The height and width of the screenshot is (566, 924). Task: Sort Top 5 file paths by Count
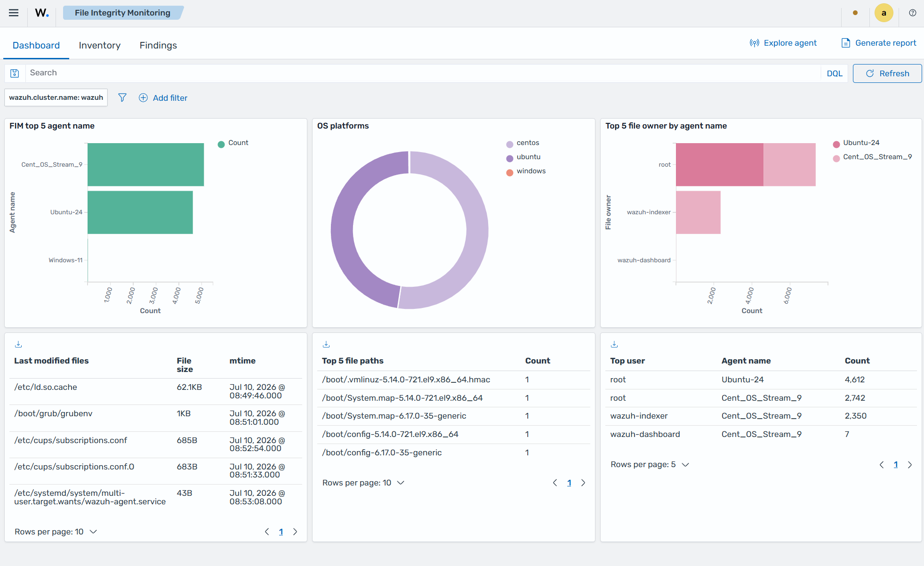coord(538,361)
